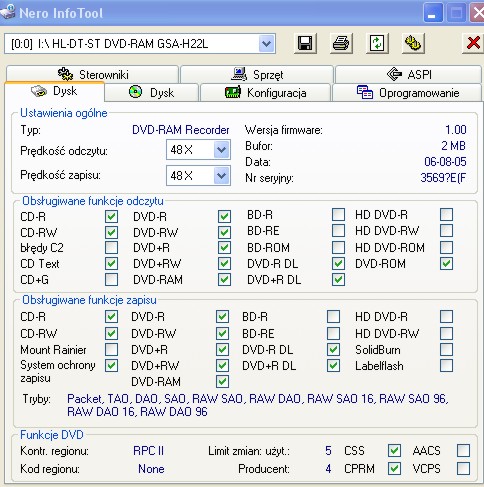This screenshot has width=484, height=487.
Task: Toggle the BD-ROM read checkbox
Action: [x=338, y=247]
